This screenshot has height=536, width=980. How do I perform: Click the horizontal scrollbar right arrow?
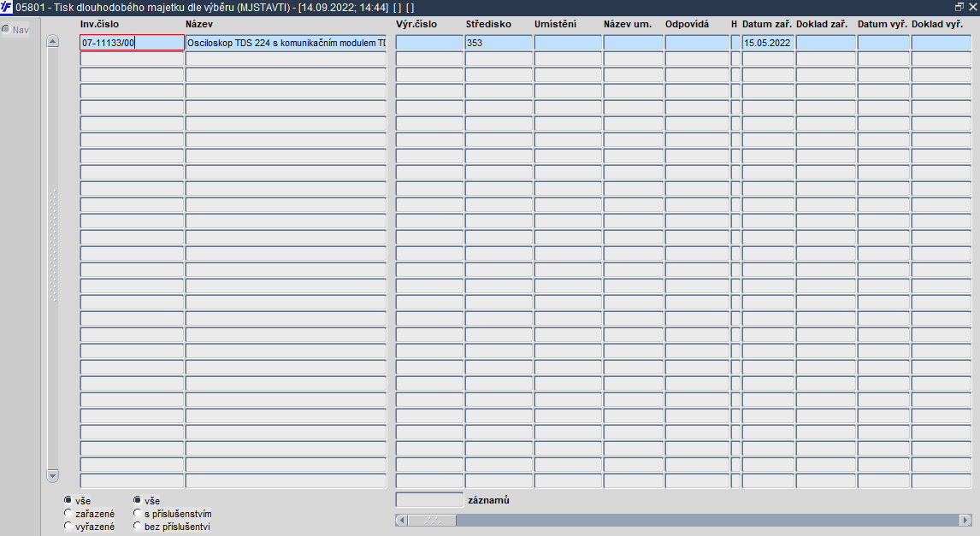point(965,521)
